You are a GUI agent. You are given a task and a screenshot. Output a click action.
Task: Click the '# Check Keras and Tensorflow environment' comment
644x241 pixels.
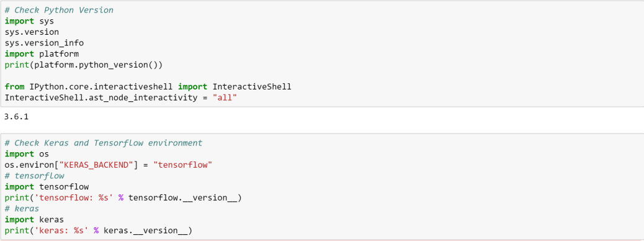point(104,143)
